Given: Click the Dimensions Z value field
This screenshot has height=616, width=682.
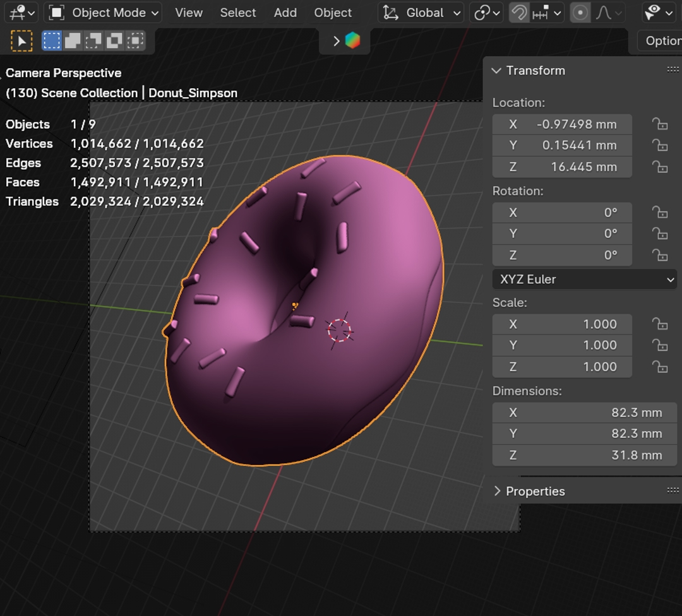Looking at the screenshot, I should click(x=584, y=455).
